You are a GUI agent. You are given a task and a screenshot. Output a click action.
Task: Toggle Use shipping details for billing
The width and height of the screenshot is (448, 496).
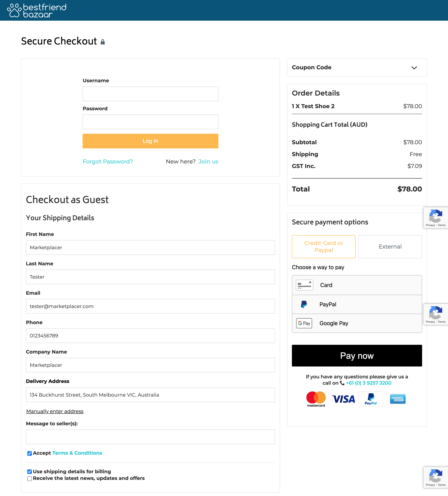30,472
